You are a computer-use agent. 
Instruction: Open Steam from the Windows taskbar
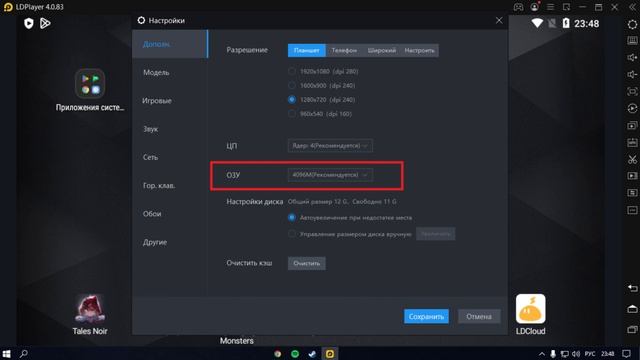(312, 354)
